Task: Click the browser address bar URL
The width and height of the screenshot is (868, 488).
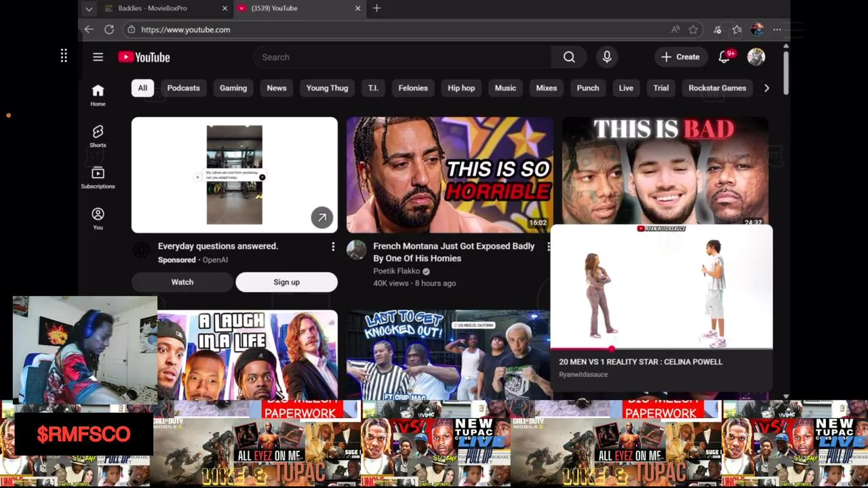Action: coord(186,29)
